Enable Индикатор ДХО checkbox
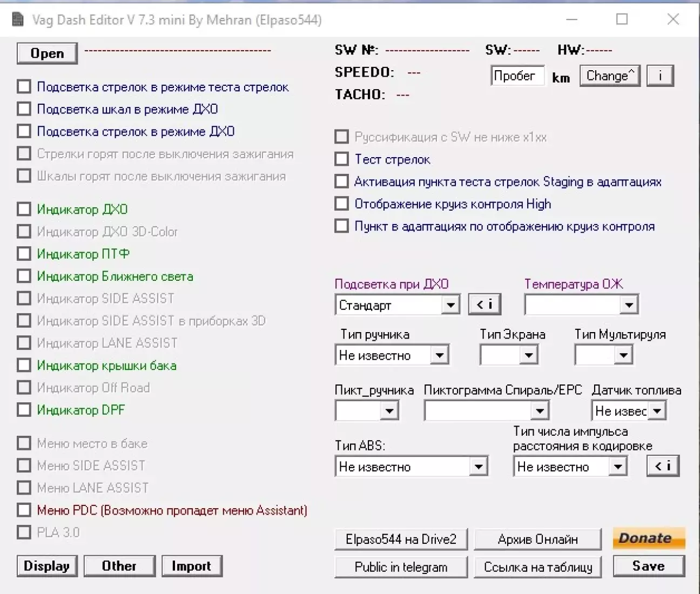 [24, 209]
